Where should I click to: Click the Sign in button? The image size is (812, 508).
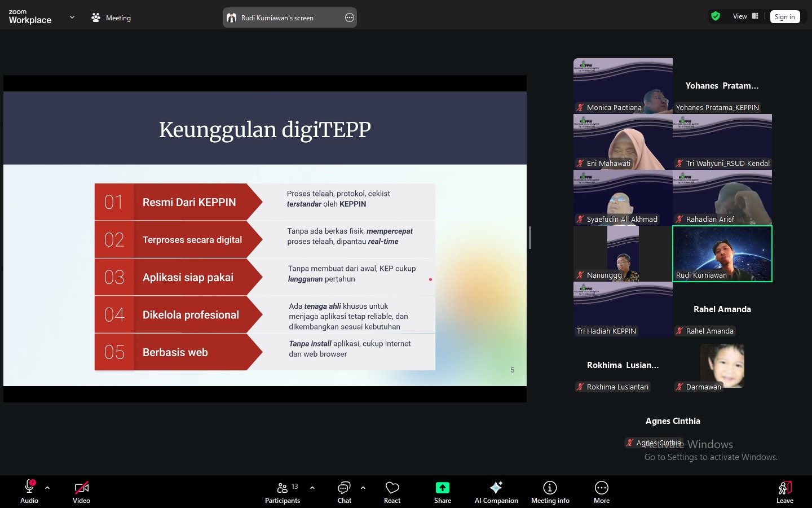tap(784, 17)
